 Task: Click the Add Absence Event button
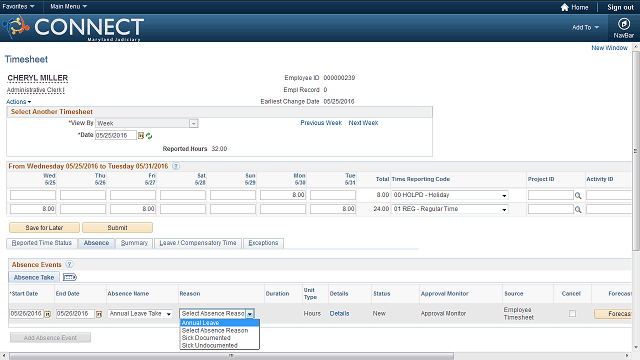[50, 338]
